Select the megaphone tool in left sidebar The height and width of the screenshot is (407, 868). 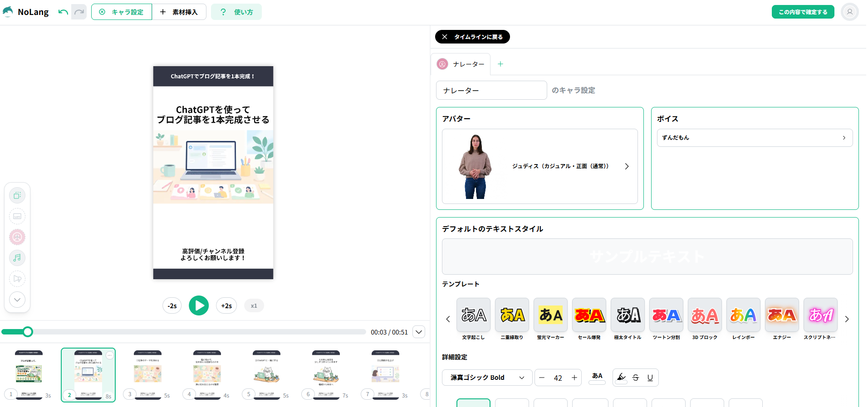tap(17, 279)
